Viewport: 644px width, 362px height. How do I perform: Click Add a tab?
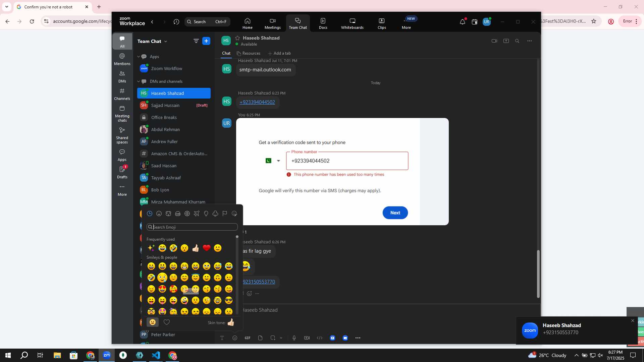coord(279,53)
